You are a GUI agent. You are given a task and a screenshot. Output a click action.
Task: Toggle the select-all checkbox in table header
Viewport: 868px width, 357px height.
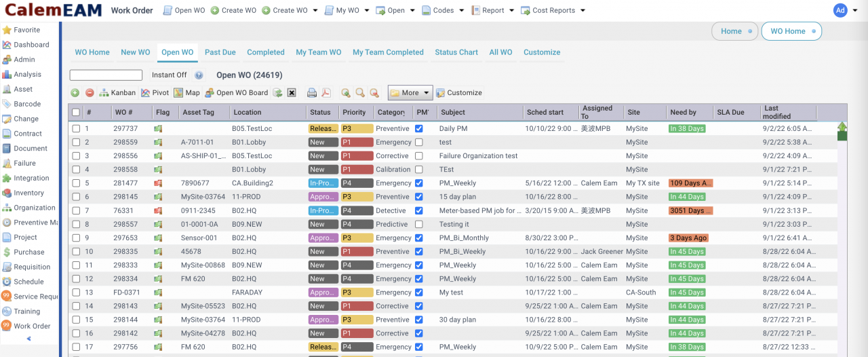(76, 113)
